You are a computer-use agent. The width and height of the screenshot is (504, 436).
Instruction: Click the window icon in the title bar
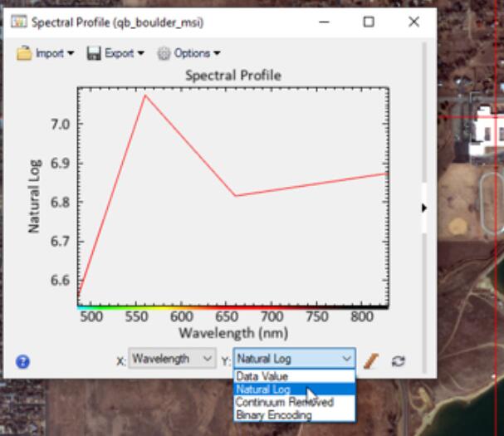click(x=18, y=22)
